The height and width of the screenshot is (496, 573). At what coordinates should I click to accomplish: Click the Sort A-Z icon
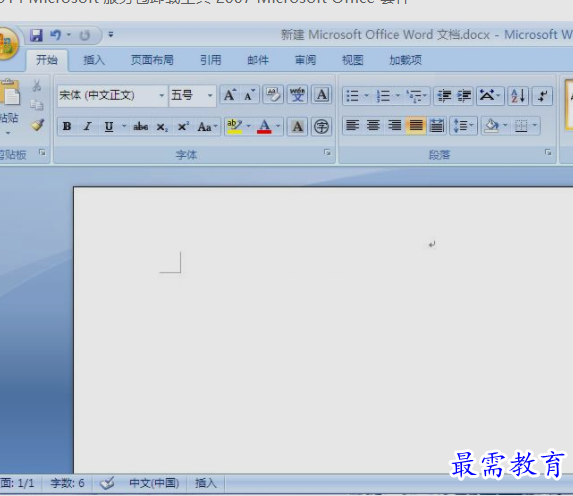coord(518,96)
